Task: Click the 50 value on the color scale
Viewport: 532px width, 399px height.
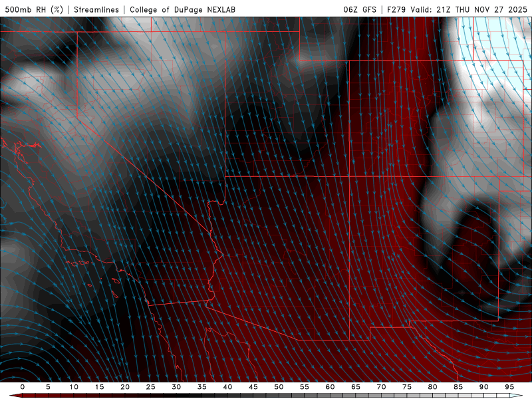Action: click(x=279, y=387)
